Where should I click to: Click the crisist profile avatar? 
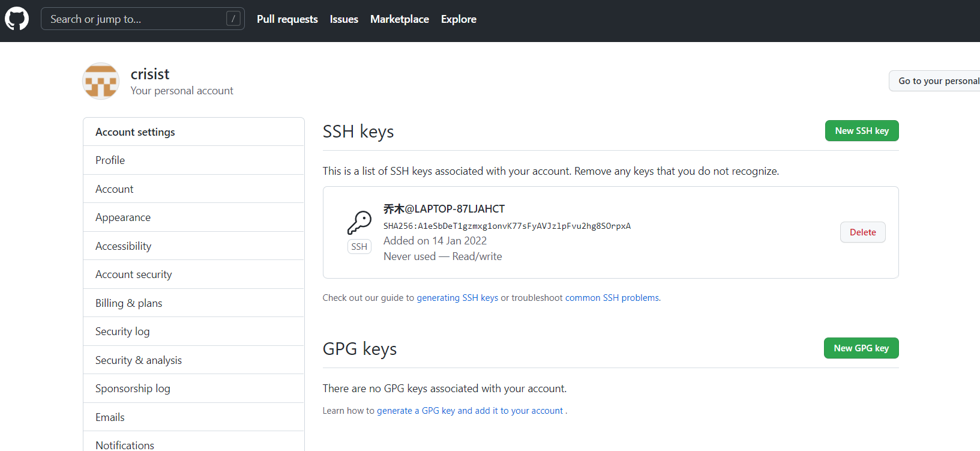pos(101,81)
